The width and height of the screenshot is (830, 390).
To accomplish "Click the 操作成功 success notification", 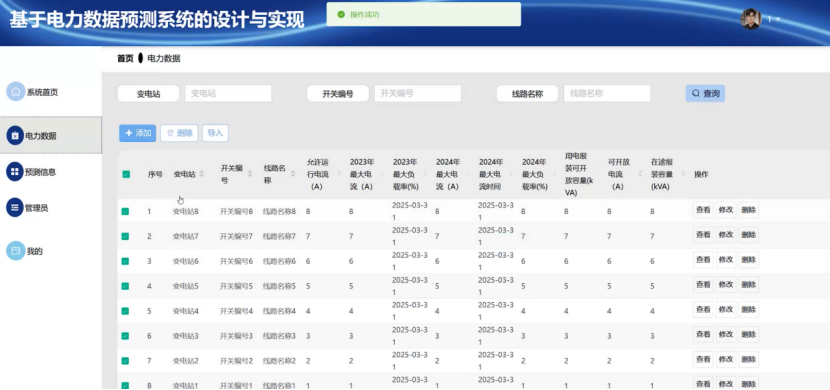I will pos(423,14).
